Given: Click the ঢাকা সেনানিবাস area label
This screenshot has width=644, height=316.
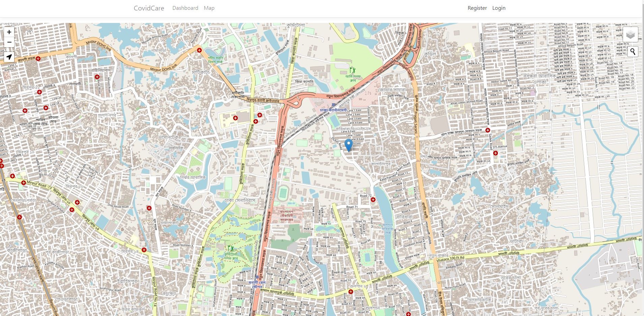Looking at the screenshot, I should tap(240, 200).
